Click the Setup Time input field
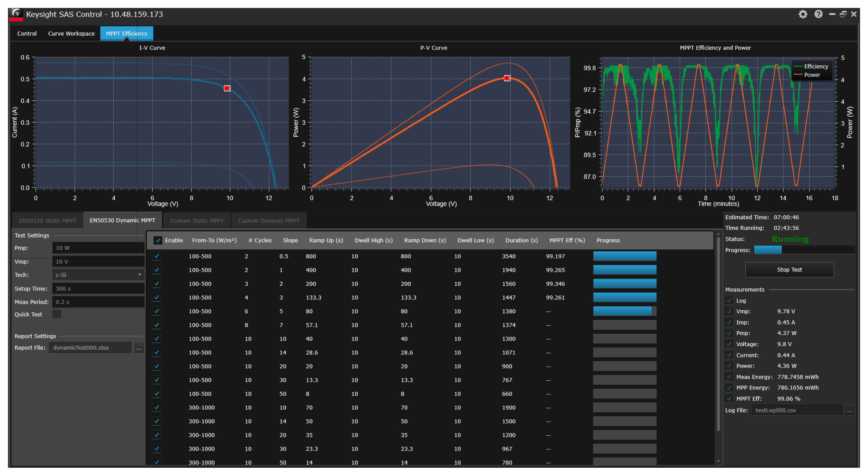The image size is (868, 476). pyautogui.click(x=98, y=289)
